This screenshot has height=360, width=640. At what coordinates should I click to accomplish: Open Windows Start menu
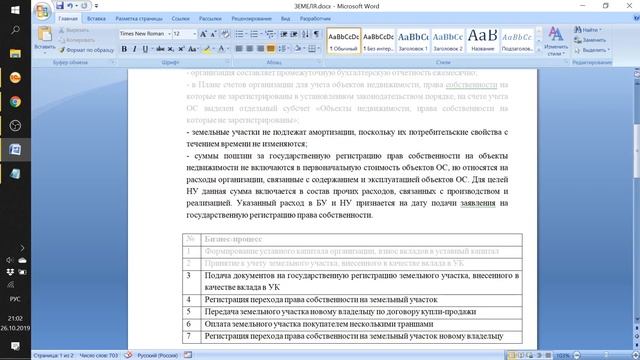pyautogui.click(x=15, y=10)
